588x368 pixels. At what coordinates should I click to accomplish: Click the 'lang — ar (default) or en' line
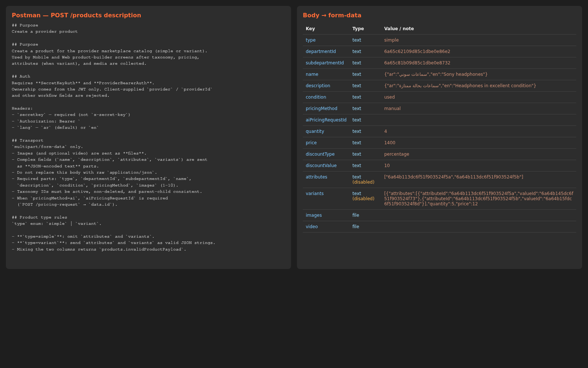tap(55, 128)
